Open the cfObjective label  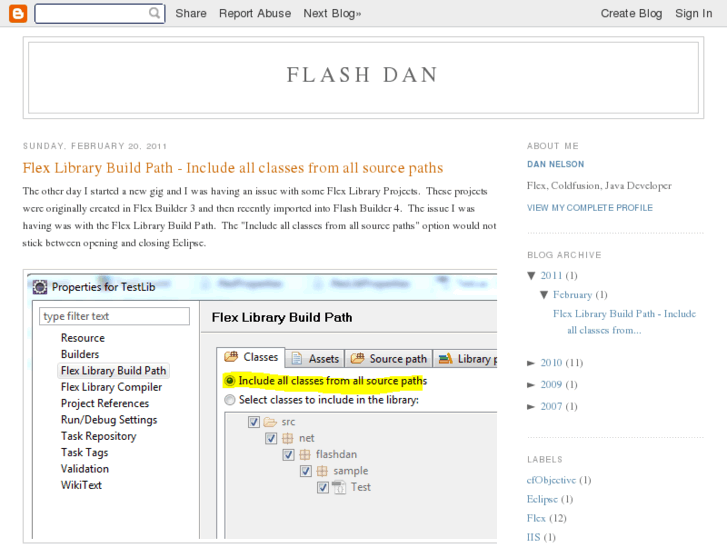[x=551, y=480]
